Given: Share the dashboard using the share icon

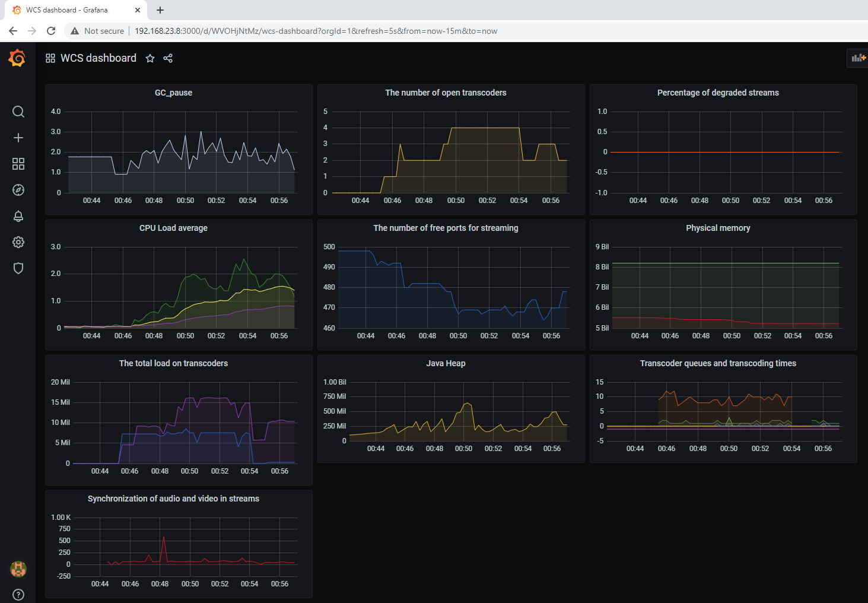Looking at the screenshot, I should [x=168, y=58].
